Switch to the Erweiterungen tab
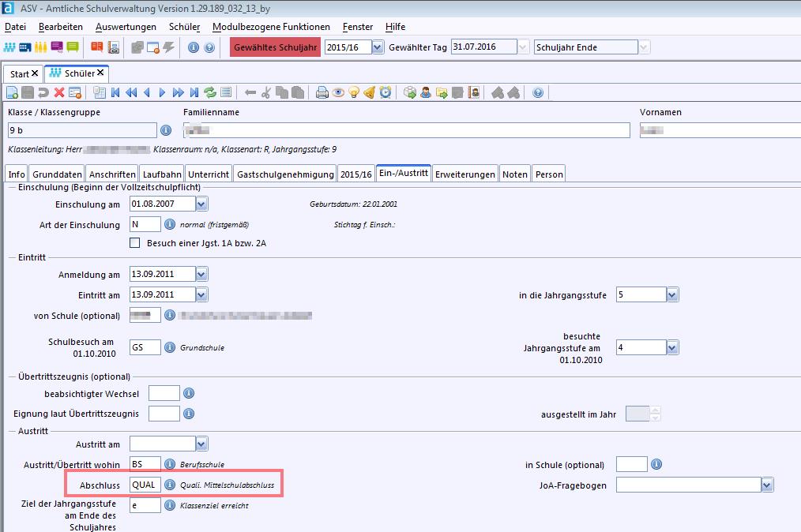This screenshot has width=801, height=532. click(x=464, y=174)
